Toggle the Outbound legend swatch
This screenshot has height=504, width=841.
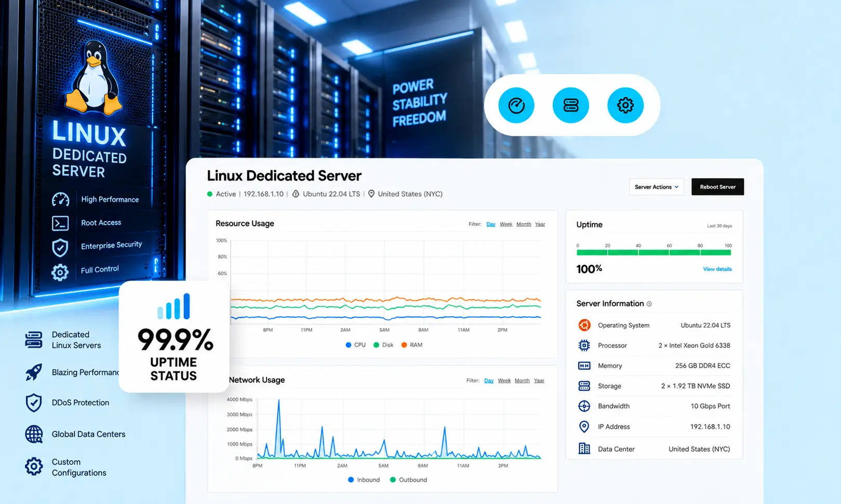tap(393, 480)
